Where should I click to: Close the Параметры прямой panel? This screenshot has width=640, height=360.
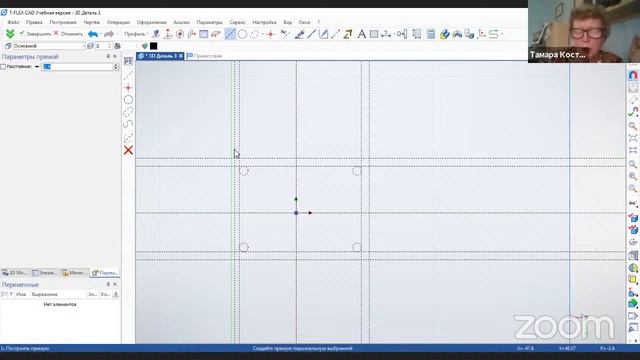[x=115, y=56]
